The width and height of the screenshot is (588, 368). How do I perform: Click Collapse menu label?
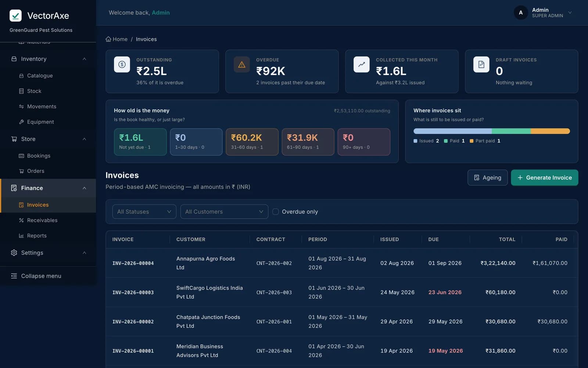coord(41,276)
